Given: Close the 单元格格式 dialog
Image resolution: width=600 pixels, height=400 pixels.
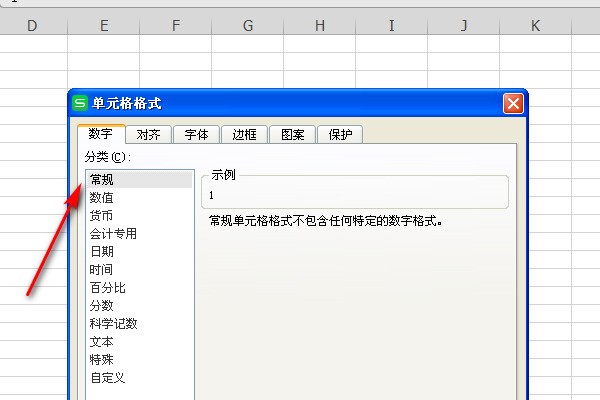Looking at the screenshot, I should point(513,103).
